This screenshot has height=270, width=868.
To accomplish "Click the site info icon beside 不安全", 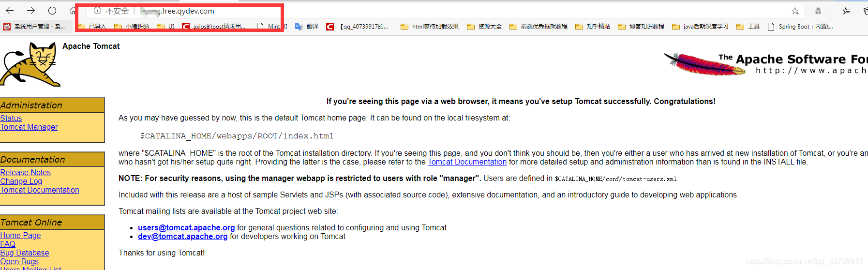I will (97, 11).
